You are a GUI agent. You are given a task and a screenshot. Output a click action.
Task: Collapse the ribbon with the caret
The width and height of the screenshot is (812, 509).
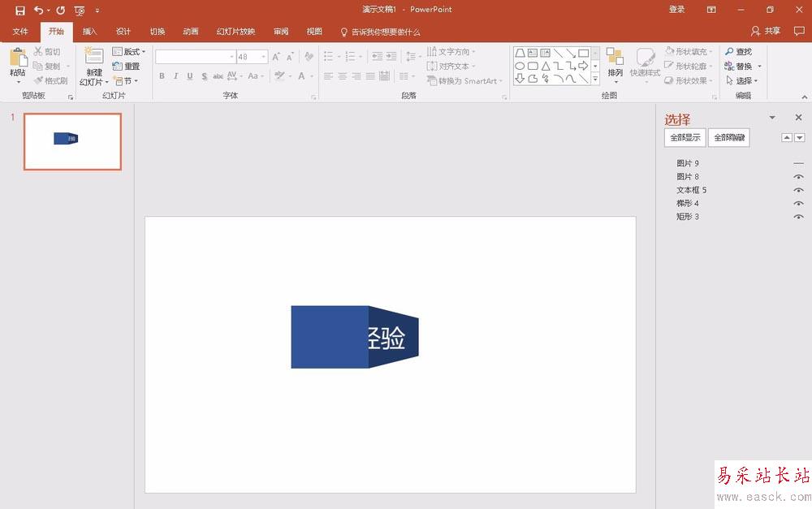804,97
